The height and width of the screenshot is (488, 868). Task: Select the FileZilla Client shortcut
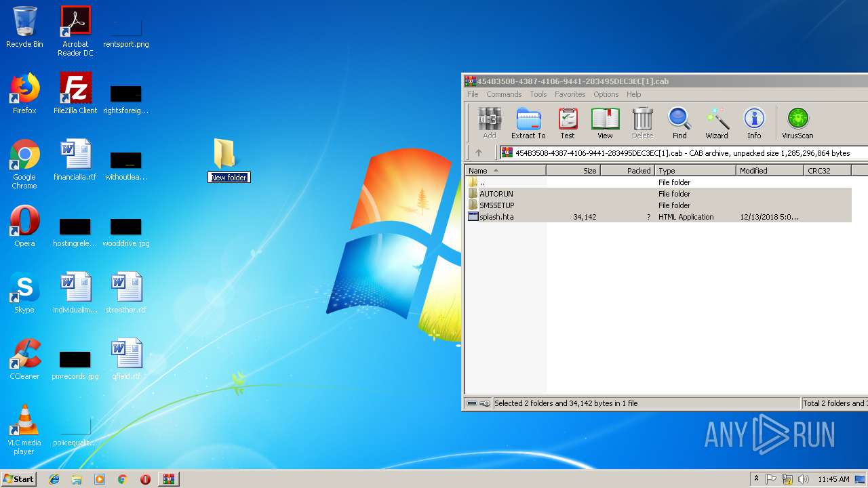click(x=75, y=94)
